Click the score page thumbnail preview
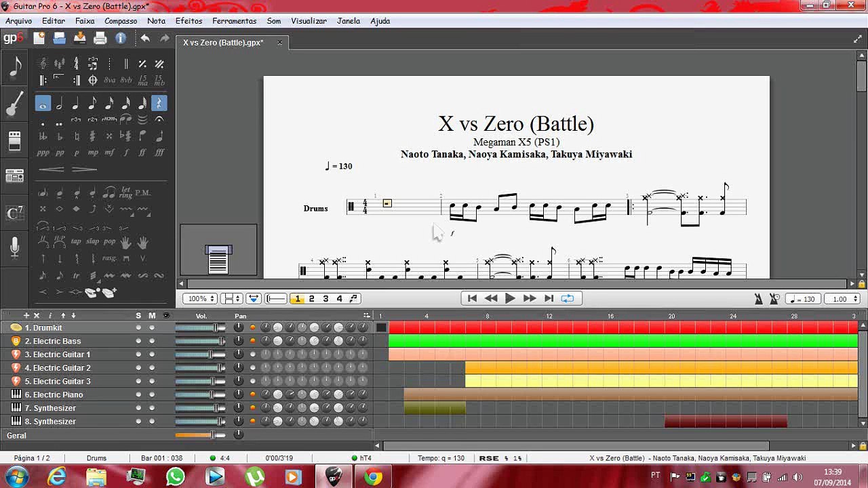 point(218,250)
